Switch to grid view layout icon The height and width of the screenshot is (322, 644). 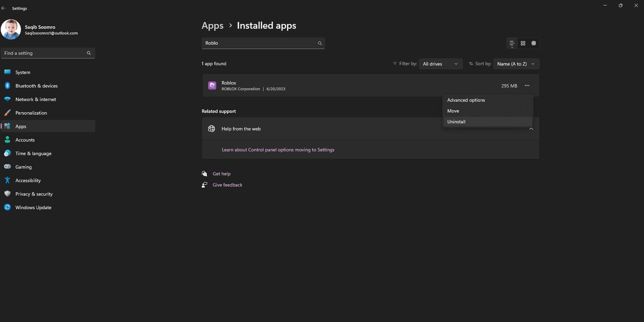pyautogui.click(x=523, y=43)
